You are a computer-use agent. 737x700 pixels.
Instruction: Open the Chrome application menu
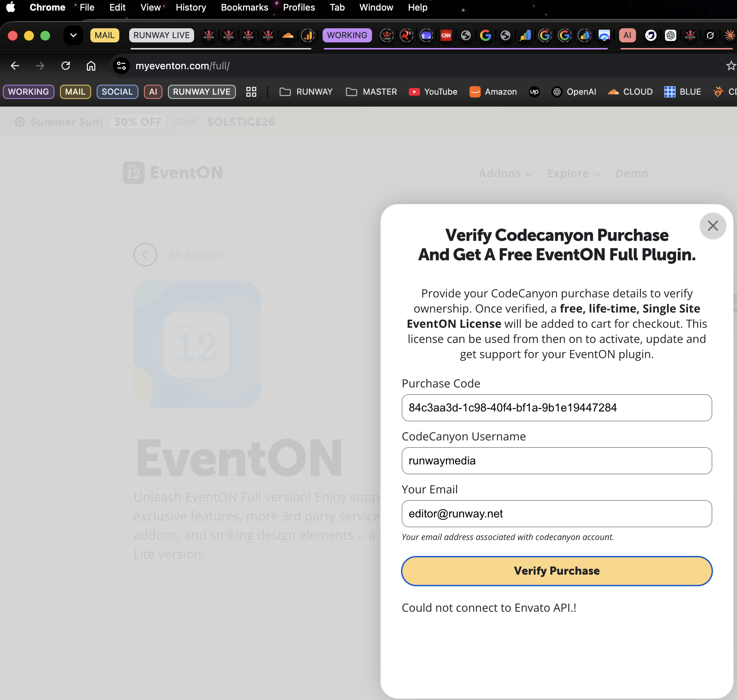click(47, 7)
